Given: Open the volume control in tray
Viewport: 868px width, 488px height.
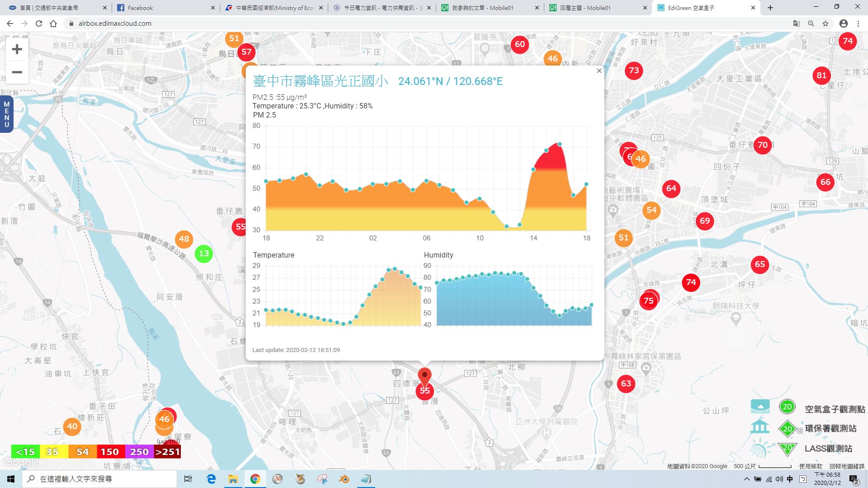Looking at the screenshot, I should coord(779,479).
